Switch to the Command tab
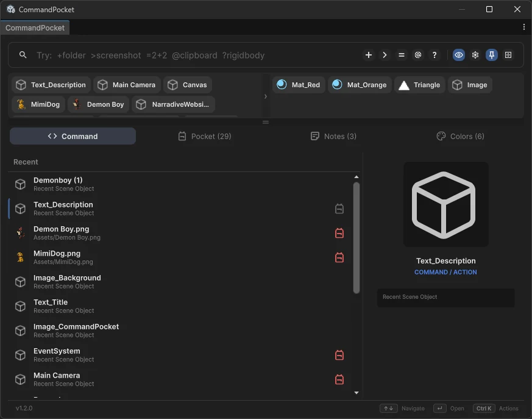This screenshot has width=532, height=419. (73, 136)
